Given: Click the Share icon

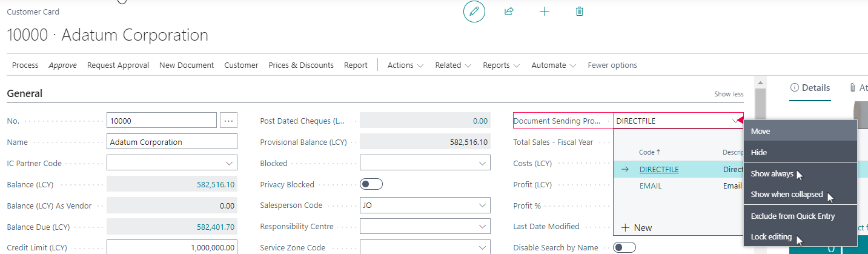Looking at the screenshot, I should (509, 12).
